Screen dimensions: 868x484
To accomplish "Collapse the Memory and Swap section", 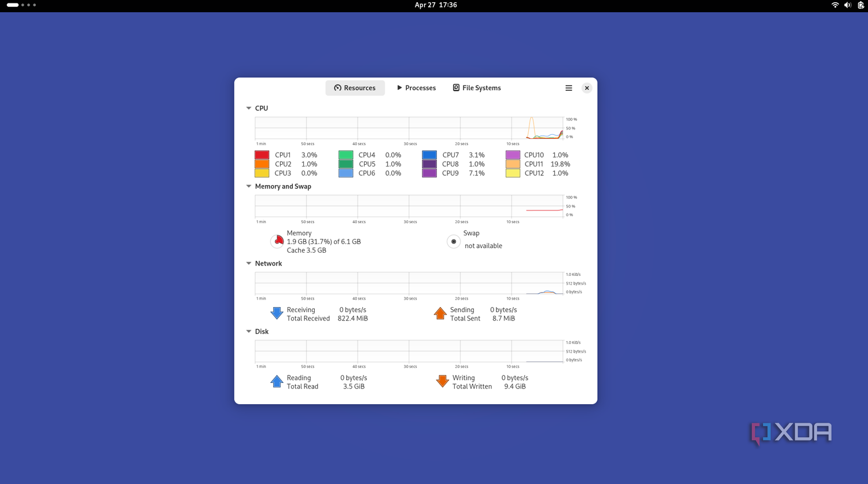I will tap(249, 186).
